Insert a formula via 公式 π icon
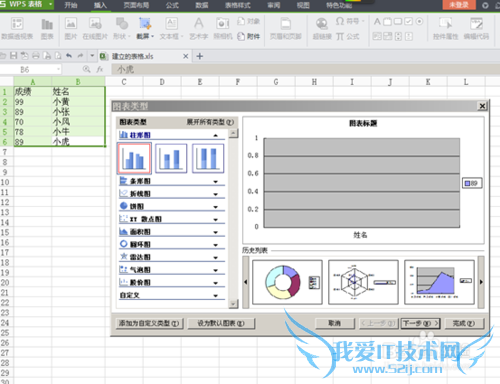The height and width of the screenshot is (384, 500). (x=348, y=36)
